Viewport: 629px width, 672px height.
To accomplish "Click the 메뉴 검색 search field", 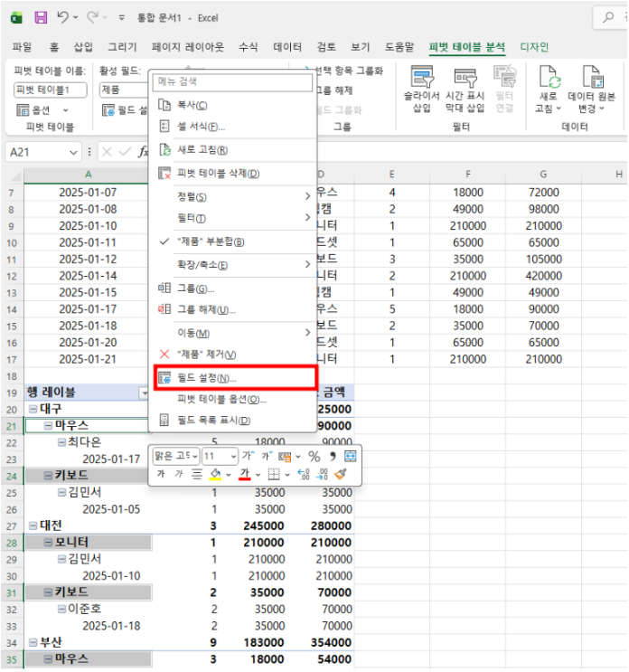I will pyautogui.click(x=231, y=82).
